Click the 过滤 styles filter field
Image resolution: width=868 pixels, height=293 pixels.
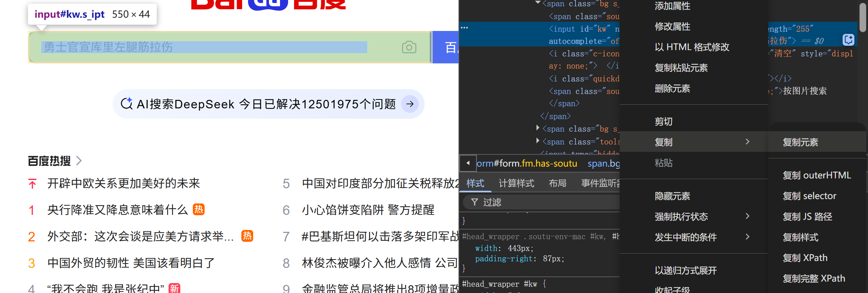[x=541, y=202]
